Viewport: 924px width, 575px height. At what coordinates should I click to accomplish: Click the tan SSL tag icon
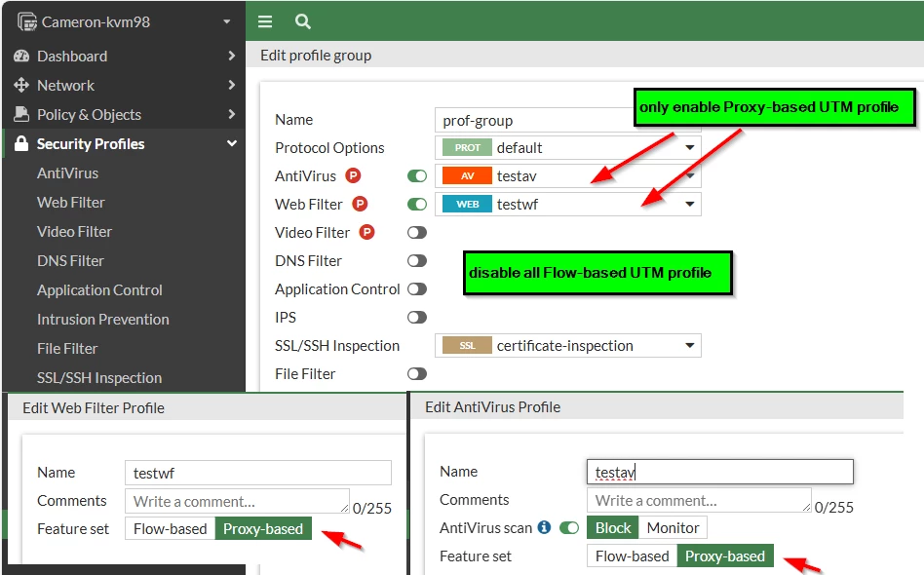467,345
